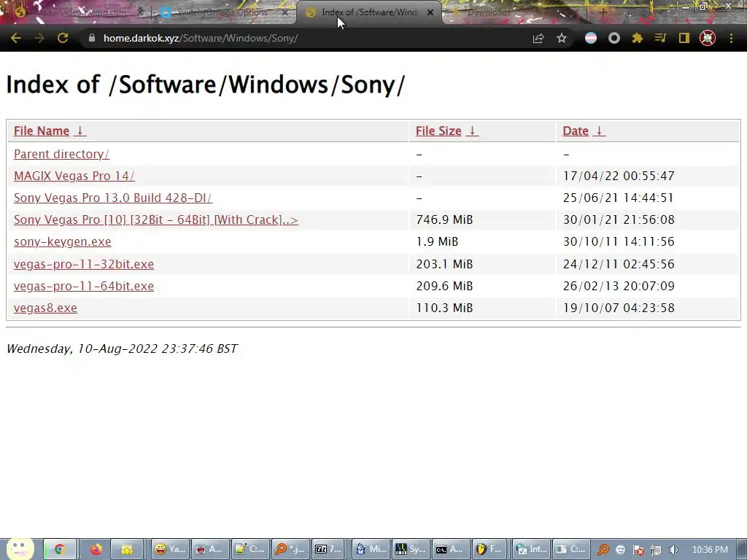
Task: Open the Parent directory link
Action: point(61,154)
